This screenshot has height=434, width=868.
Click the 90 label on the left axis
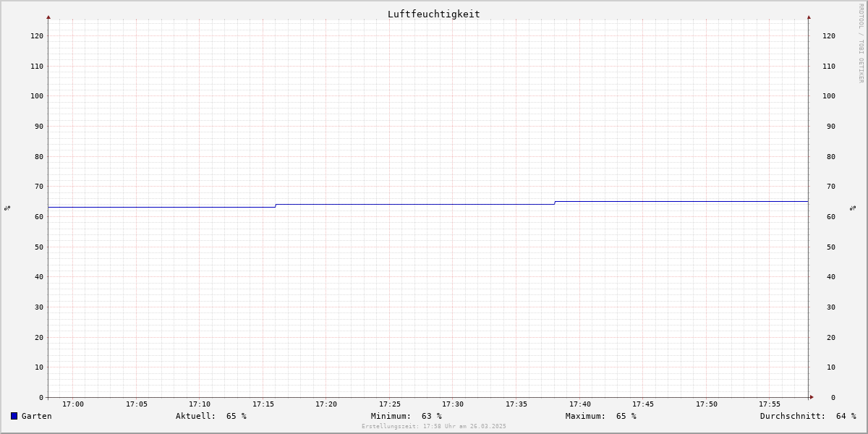(x=39, y=127)
